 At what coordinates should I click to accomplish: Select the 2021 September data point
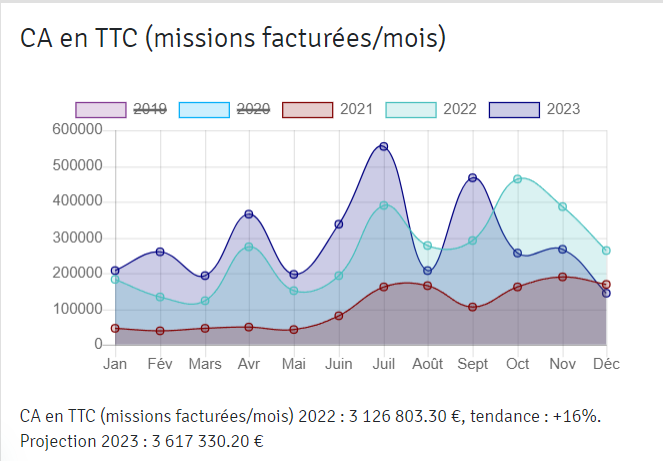(x=473, y=307)
